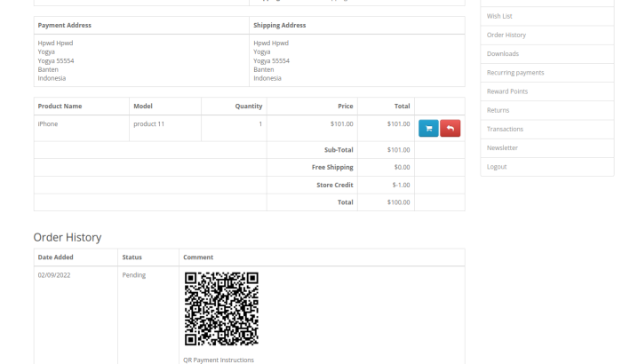
Task: Click the Pending status cell
Action: [x=148, y=275]
